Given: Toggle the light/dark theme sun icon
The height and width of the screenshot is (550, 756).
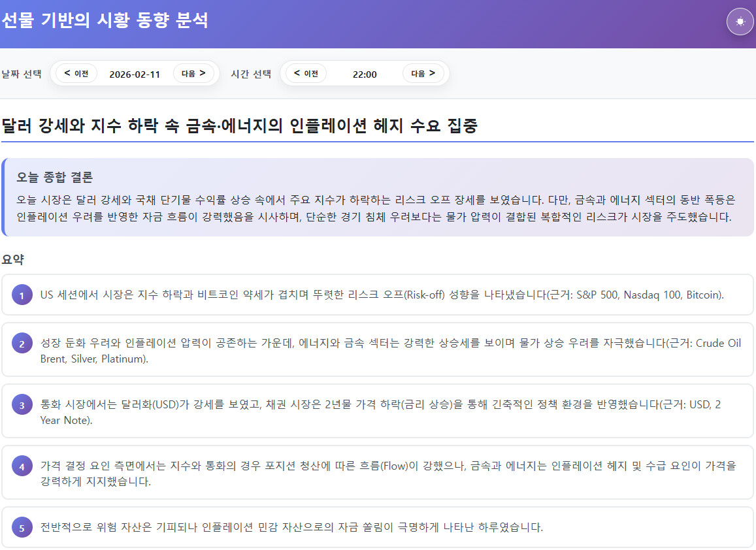Looking at the screenshot, I should coord(740,22).
